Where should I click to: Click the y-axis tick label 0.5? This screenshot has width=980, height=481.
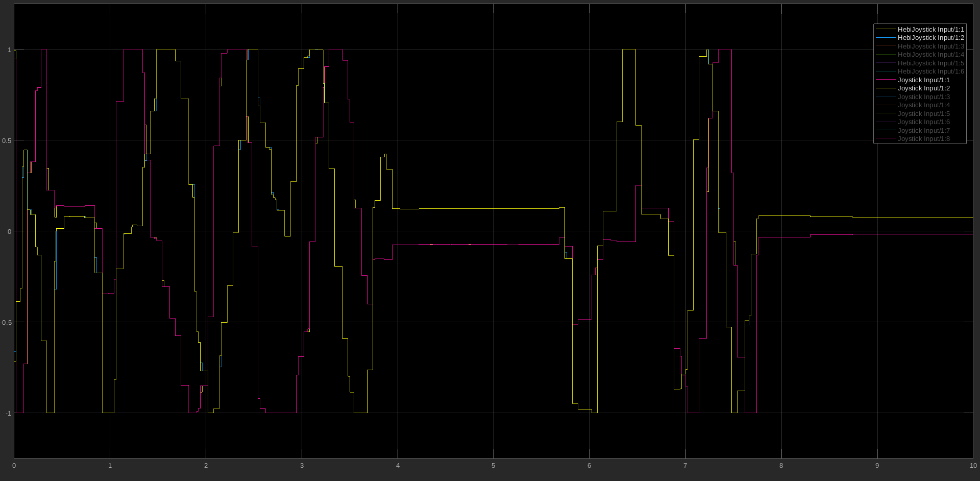(x=6, y=141)
